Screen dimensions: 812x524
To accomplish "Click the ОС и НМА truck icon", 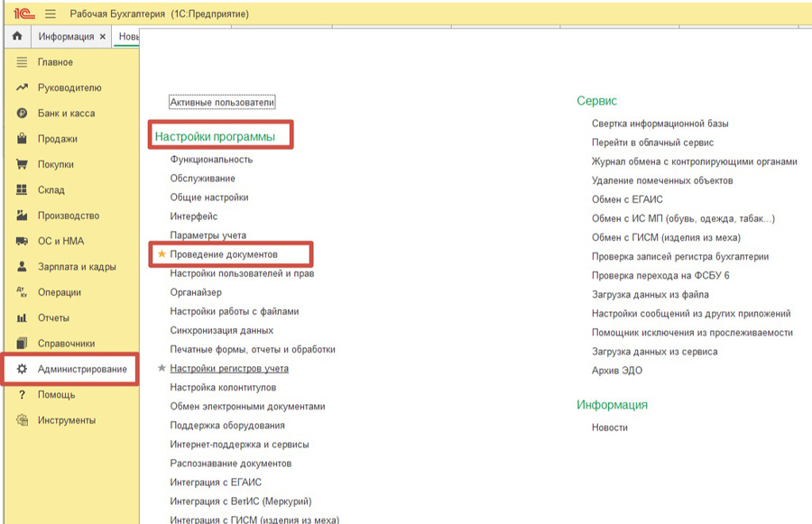I will (22, 241).
